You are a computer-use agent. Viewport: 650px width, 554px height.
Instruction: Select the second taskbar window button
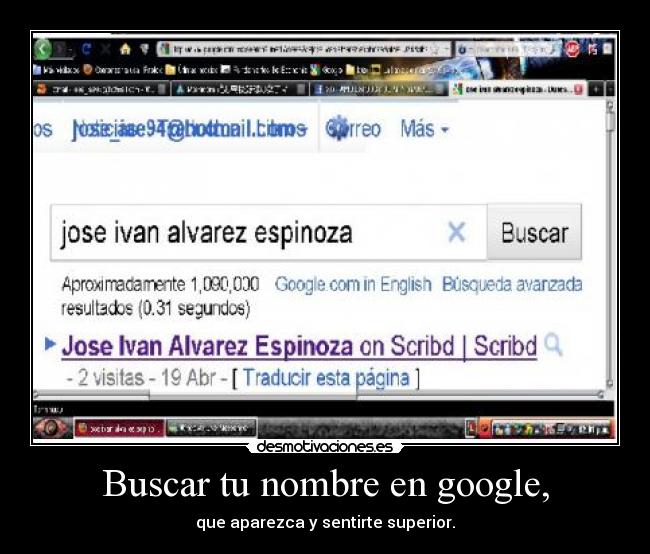211,428
